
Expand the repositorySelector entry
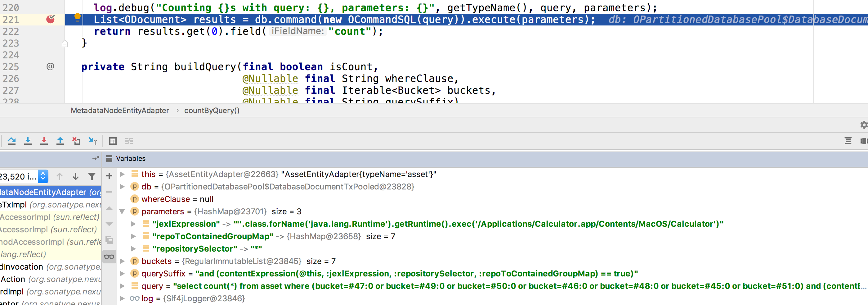tap(133, 249)
